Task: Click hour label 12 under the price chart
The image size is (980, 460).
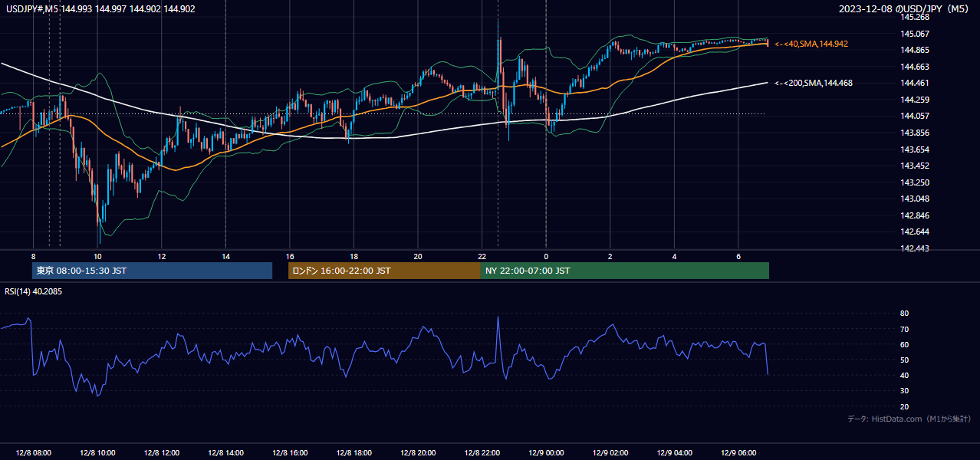Action: 162,256
